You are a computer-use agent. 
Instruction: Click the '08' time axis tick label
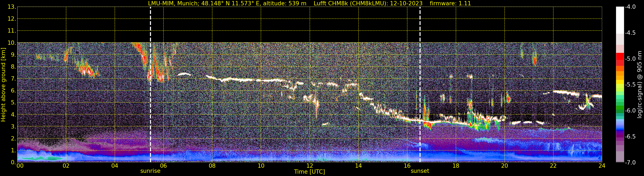pos(212,166)
